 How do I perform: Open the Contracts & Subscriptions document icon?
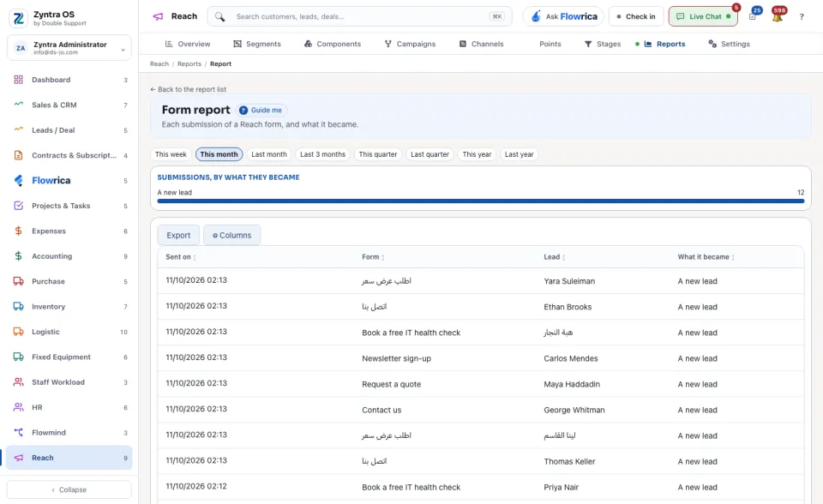point(18,155)
